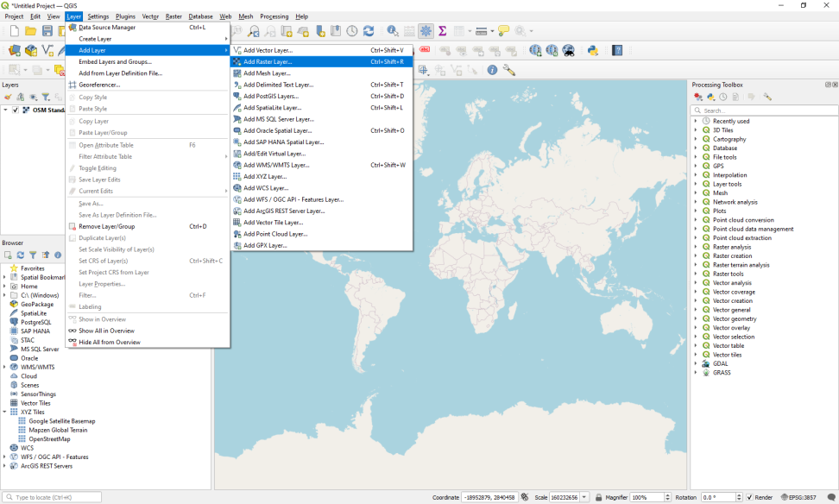Open the Processing Toolbox gear icon
The width and height of the screenshot is (839, 504).
click(426, 31)
